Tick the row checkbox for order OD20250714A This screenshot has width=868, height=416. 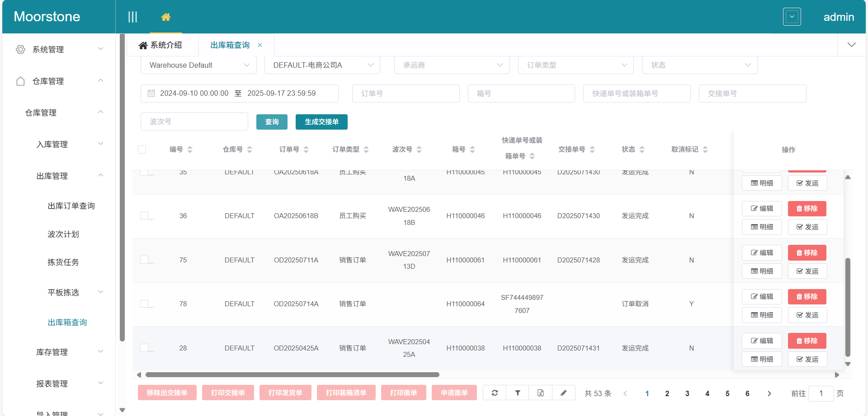(x=144, y=304)
